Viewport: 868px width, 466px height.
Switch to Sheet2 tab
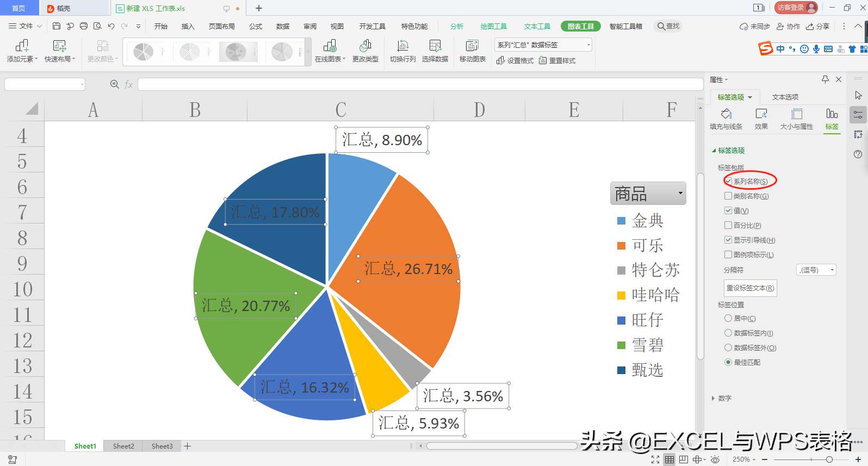123,446
